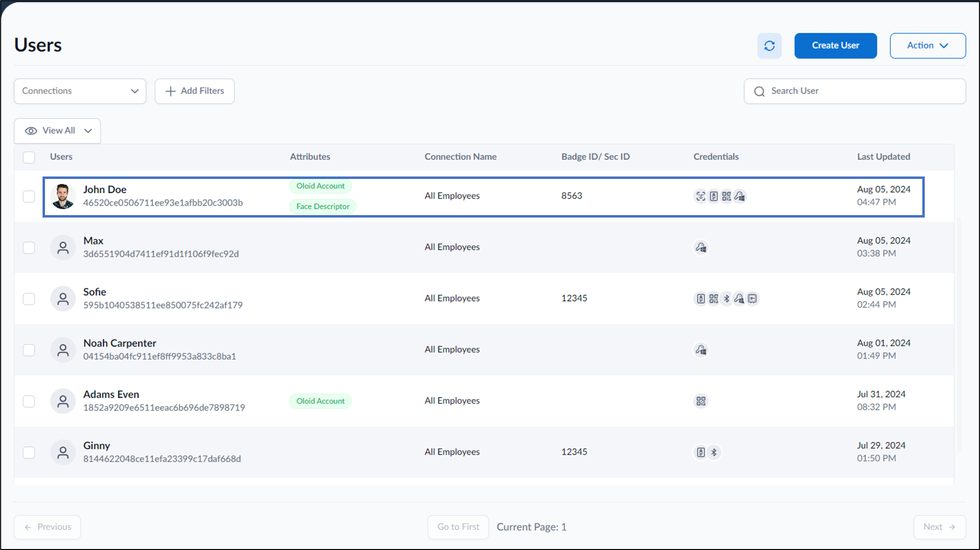Click John Doe's Oloid Account tag
Image resolution: width=980 pixels, height=550 pixels.
click(x=320, y=186)
